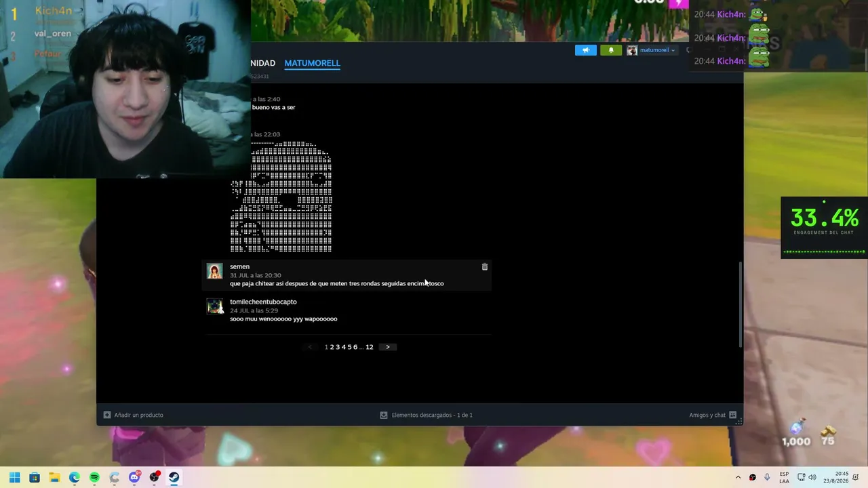Launch Microsoft Edge from the taskbar
The height and width of the screenshot is (488, 868).
[x=75, y=477]
